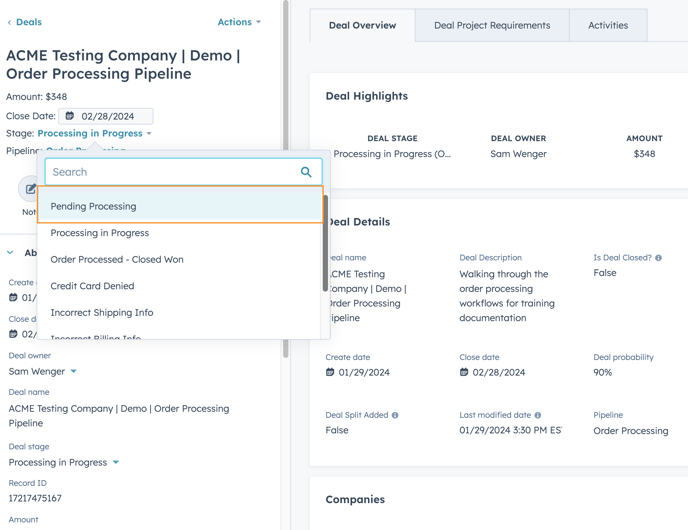688x530 pixels.
Task: Click the Companies section heading
Action: click(x=355, y=499)
